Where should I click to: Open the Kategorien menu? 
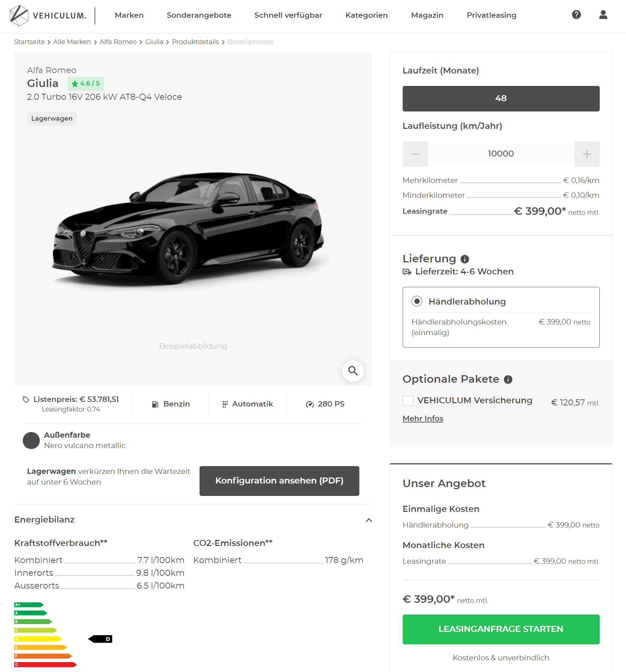[366, 15]
